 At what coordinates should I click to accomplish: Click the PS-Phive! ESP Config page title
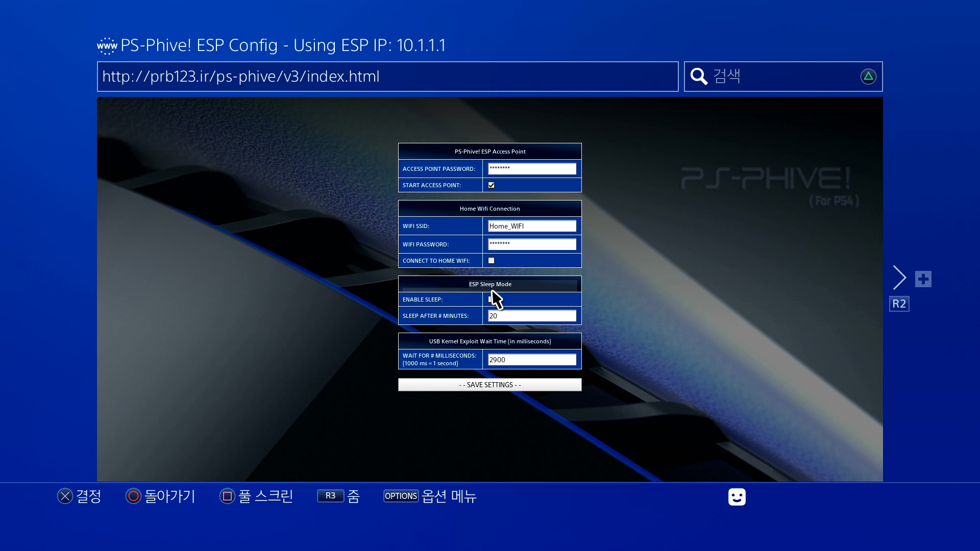(x=283, y=45)
